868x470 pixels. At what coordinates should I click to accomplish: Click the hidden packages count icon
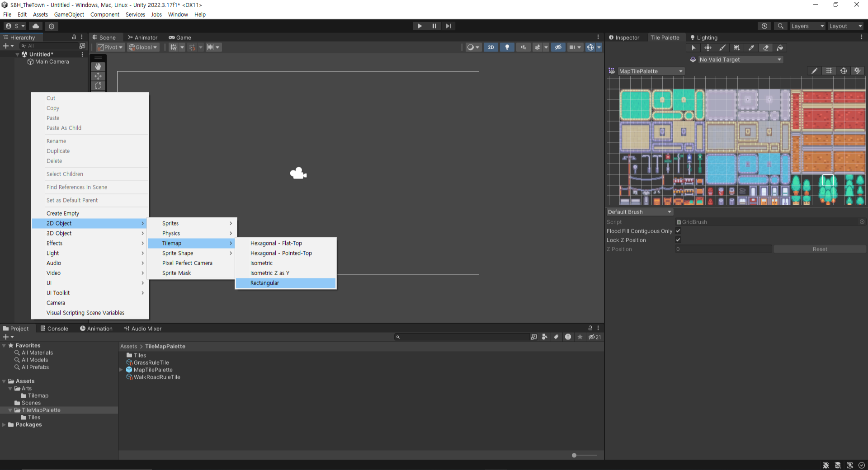point(594,337)
